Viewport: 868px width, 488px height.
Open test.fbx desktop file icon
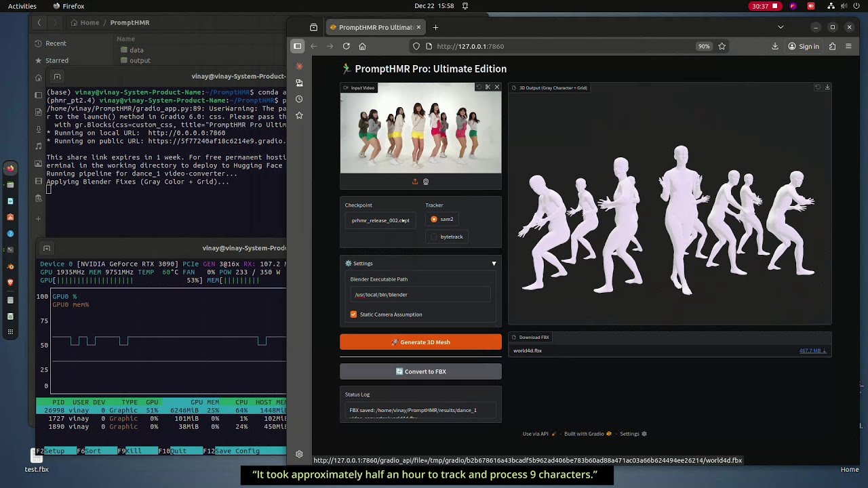click(37, 461)
